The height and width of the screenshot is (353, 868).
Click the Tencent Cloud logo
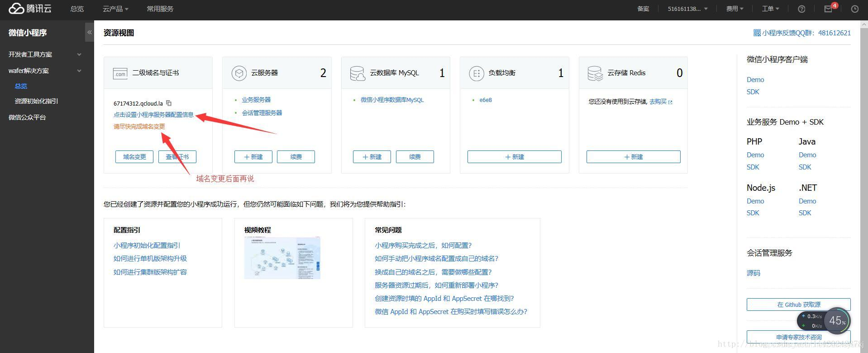pyautogui.click(x=30, y=9)
